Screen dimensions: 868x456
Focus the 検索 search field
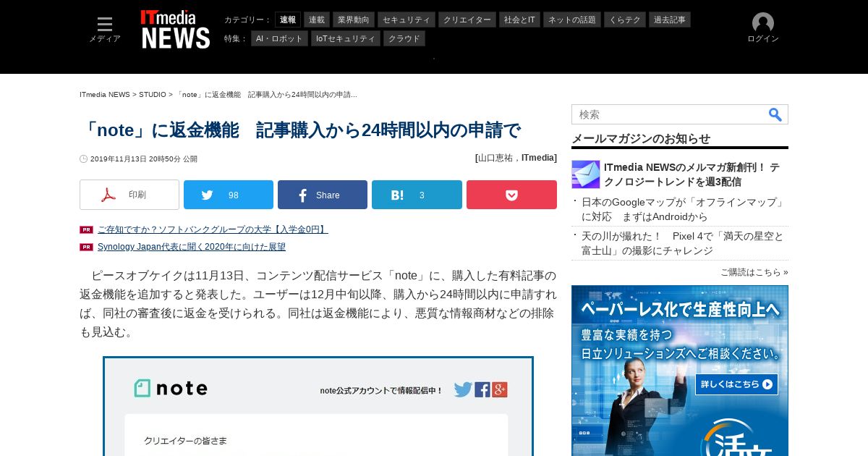[x=669, y=114]
